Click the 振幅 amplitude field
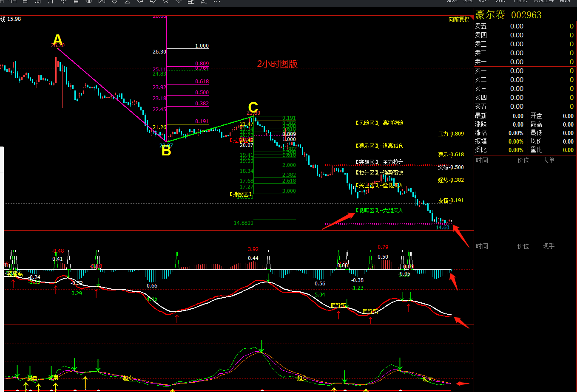The height and width of the screenshot is (392, 577). coord(500,141)
